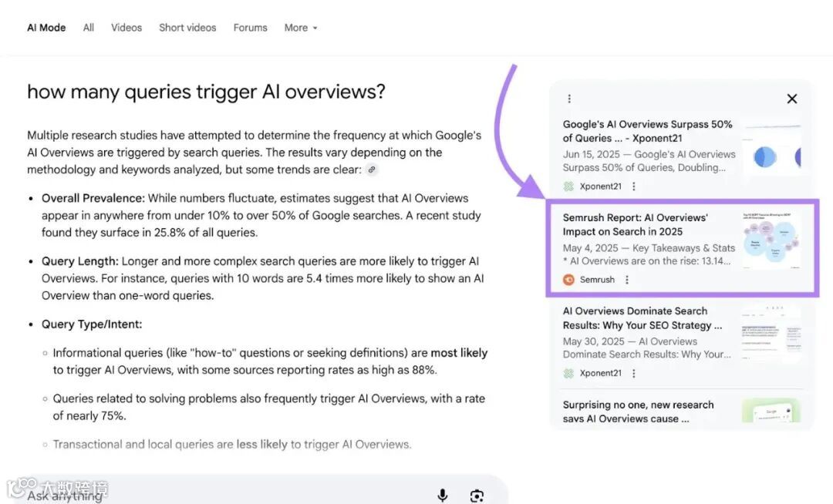Open the sources panel three-dot menu
Image resolution: width=833 pixels, height=504 pixels.
coord(569,99)
